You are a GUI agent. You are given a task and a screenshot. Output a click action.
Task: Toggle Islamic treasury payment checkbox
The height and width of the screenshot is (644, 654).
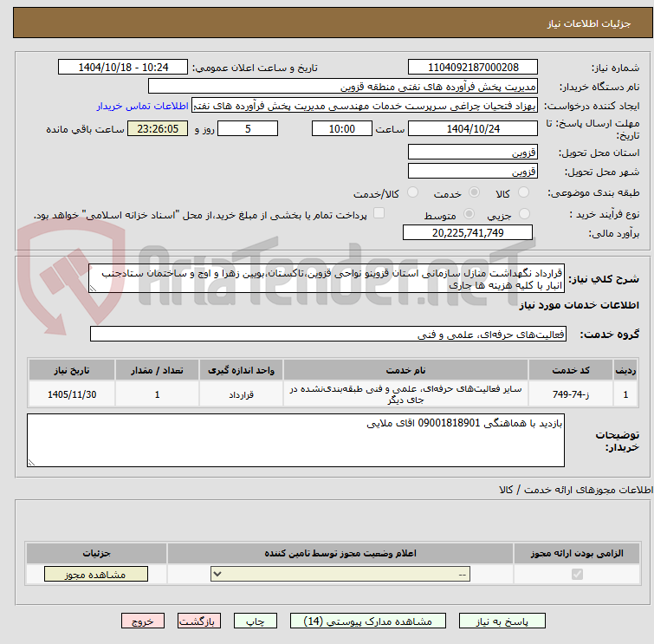pyautogui.click(x=379, y=213)
